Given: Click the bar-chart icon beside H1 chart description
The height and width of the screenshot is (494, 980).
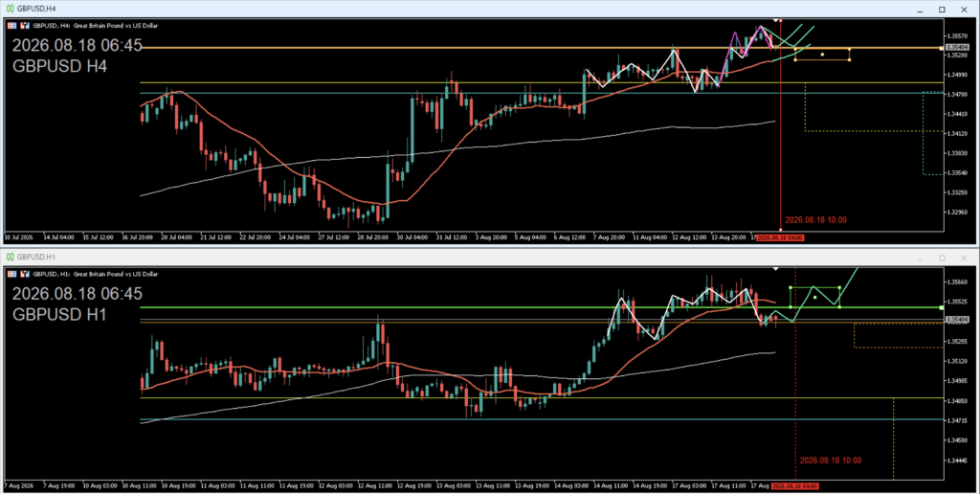Looking at the screenshot, I should tap(25, 274).
